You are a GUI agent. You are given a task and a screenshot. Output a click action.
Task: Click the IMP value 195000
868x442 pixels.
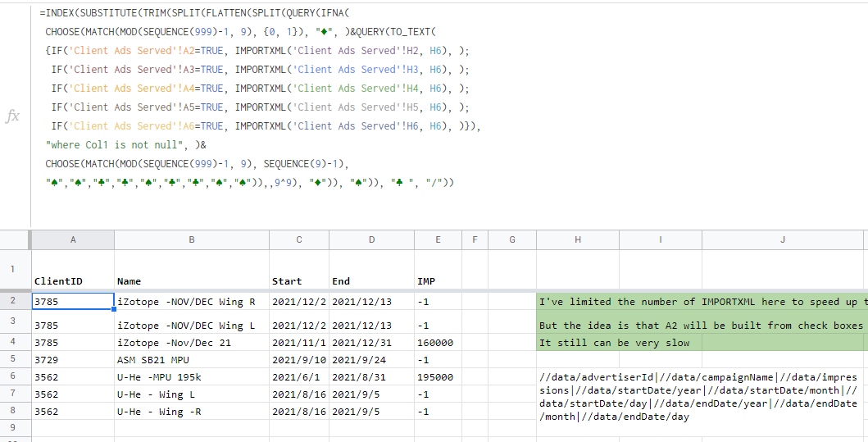pos(438,376)
